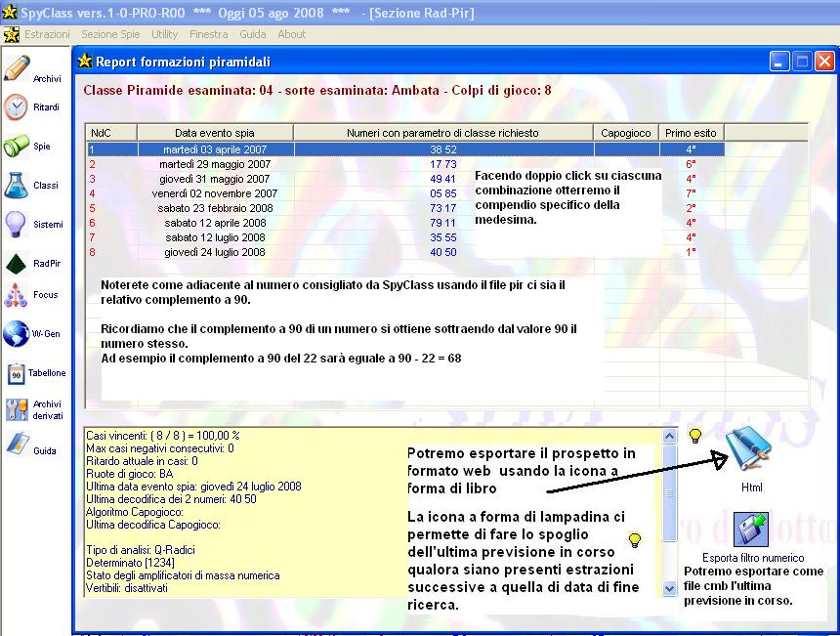Click the scroll up arrow of the info panel

click(669, 436)
